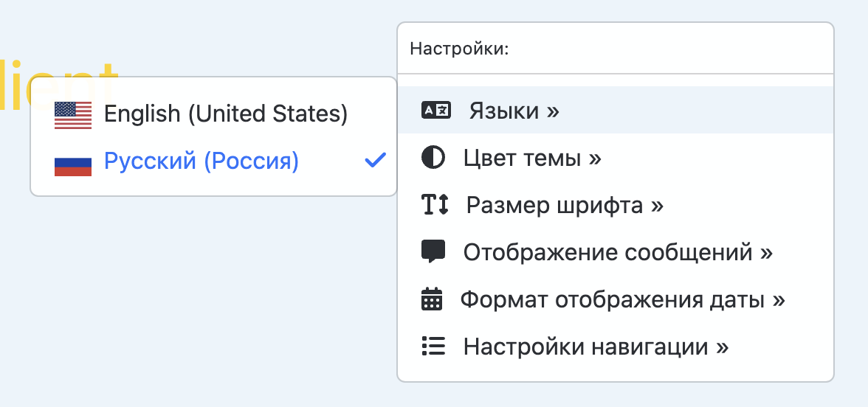Click the Настройки: header label
Screen dimensions: 868x407
pos(459,49)
